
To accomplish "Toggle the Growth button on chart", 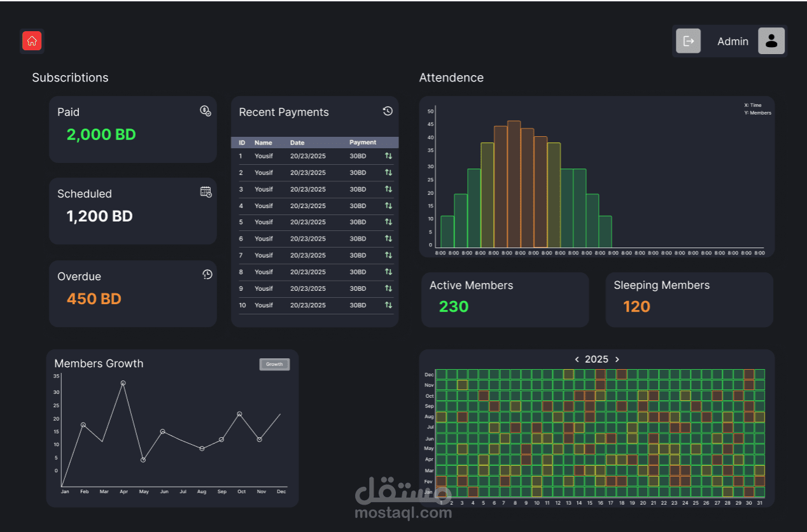I will pos(274,365).
